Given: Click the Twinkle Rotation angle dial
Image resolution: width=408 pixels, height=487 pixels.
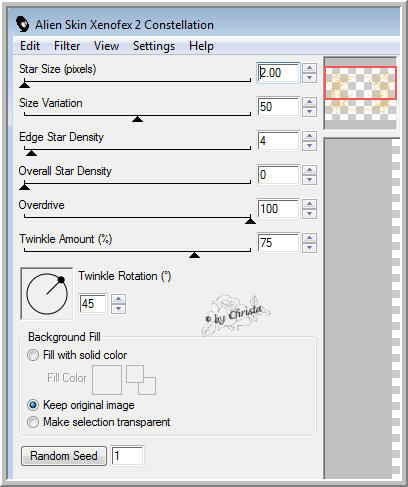Looking at the screenshot, I should point(47,294).
